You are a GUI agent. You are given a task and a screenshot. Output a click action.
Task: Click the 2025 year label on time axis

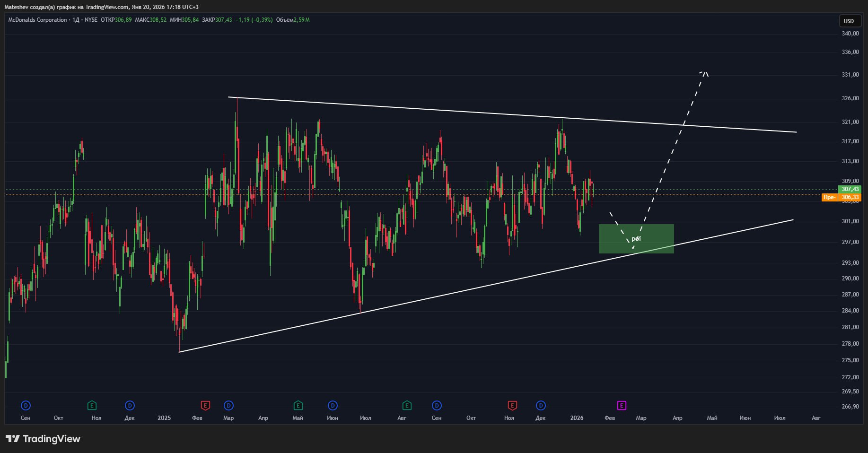pyautogui.click(x=164, y=418)
